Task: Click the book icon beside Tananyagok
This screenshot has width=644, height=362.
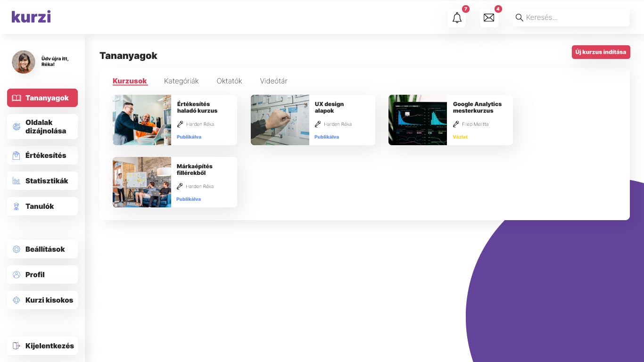Action: 17,98
